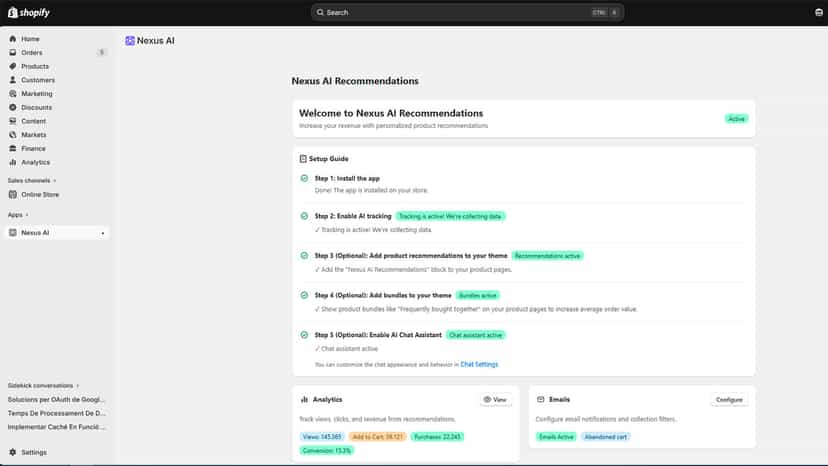This screenshot has width=828, height=466.
Task: Click the Online Store icon
Action: pos(13,194)
